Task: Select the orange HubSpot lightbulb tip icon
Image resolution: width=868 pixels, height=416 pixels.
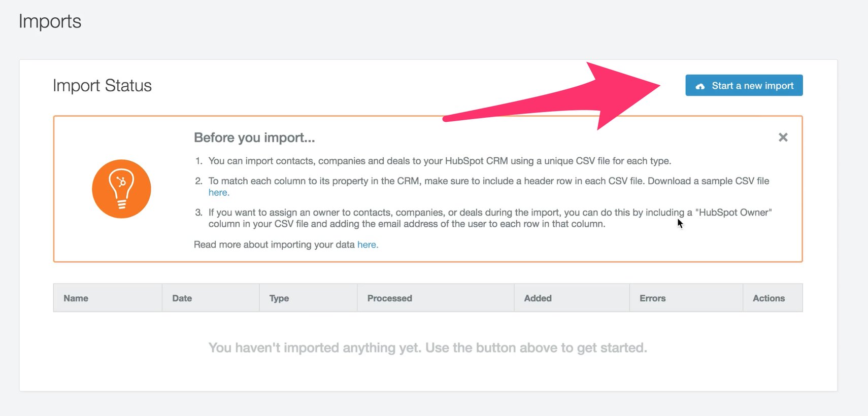Action: coord(121,189)
